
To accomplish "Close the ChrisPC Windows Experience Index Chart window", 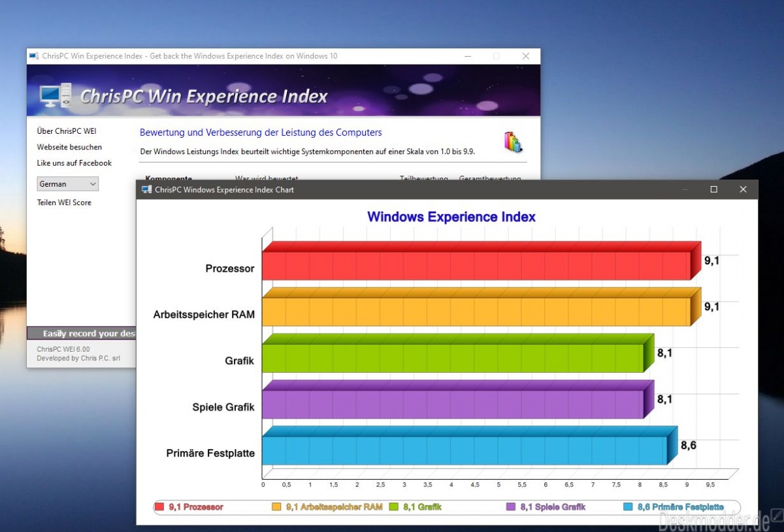I will 743,189.
